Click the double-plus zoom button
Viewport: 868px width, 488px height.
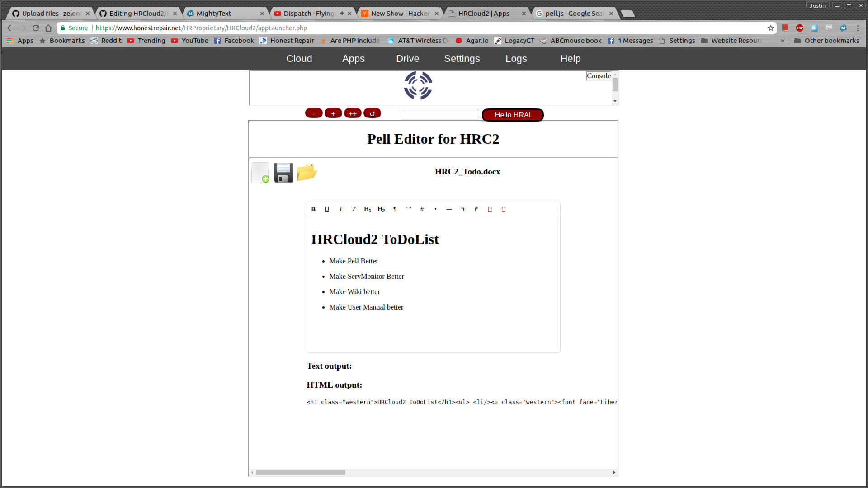click(352, 113)
